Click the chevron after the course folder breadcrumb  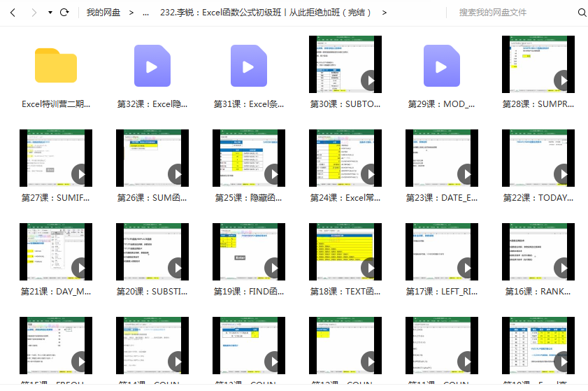(x=385, y=13)
